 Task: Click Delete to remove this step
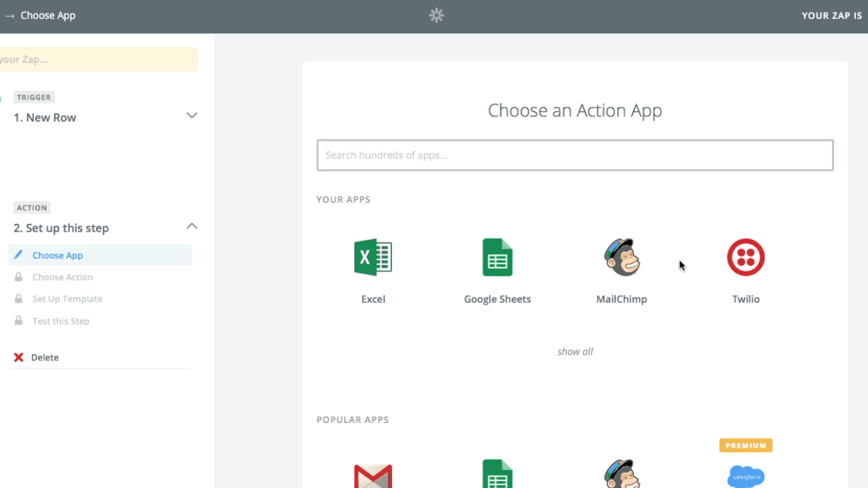pos(45,357)
